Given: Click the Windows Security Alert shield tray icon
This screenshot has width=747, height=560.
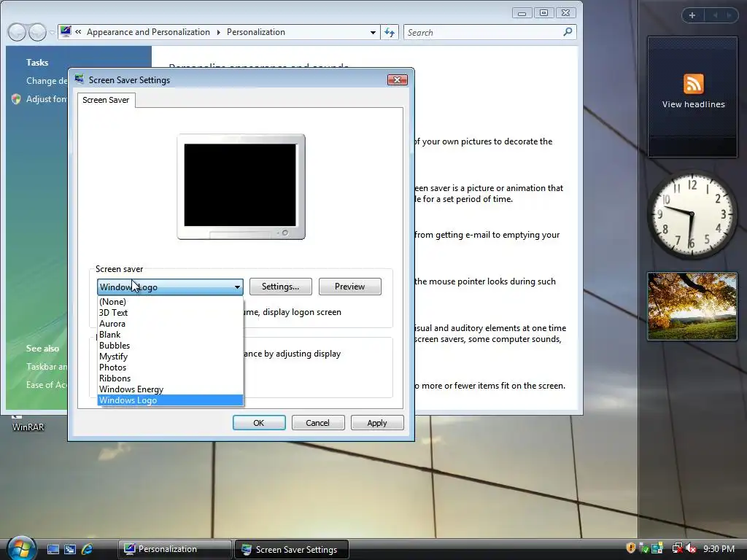Looking at the screenshot, I should pyautogui.click(x=631, y=548).
